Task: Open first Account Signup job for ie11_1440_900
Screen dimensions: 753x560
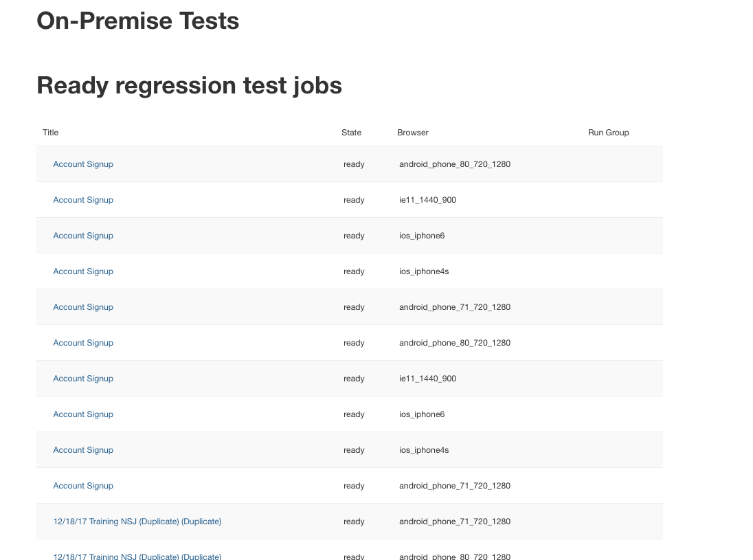Action: click(x=83, y=200)
